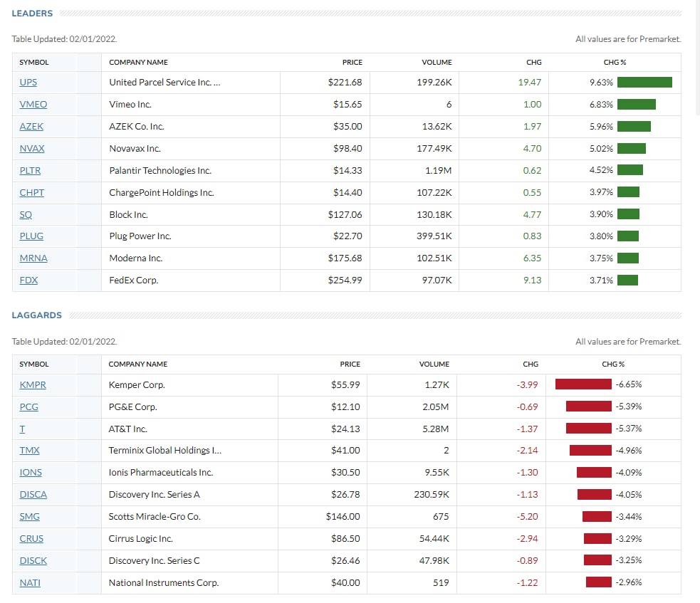Open the KMPR laggard symbol link

33,385
